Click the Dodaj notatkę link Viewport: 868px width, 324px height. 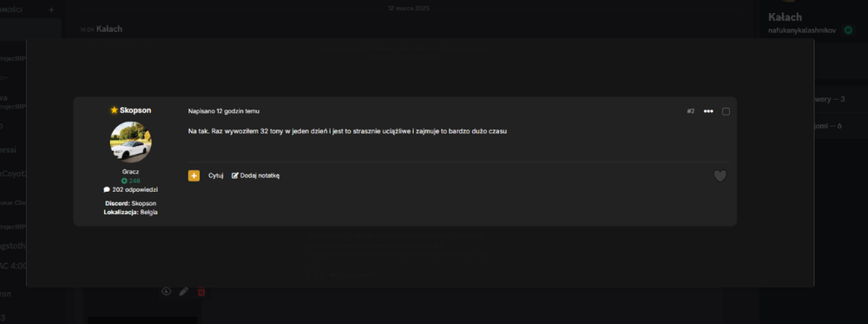click(260, 175)
